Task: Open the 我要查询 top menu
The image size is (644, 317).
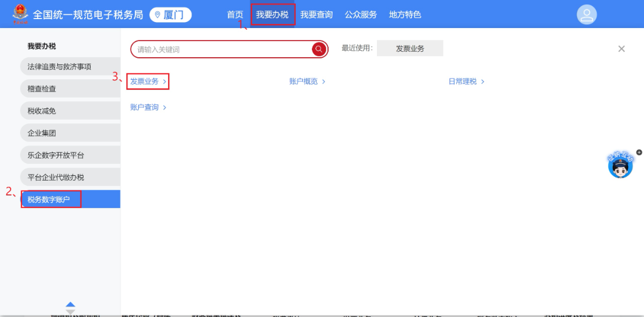Action: 316,15
